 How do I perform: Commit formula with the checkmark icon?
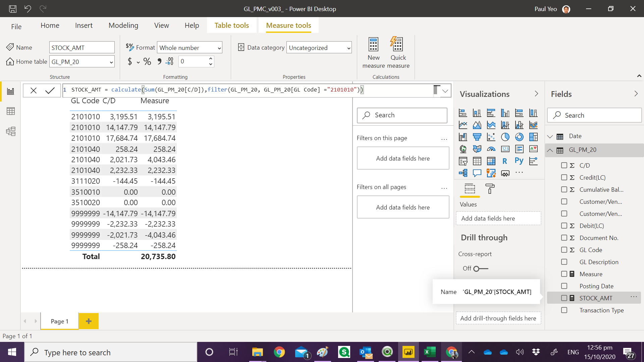50,90
